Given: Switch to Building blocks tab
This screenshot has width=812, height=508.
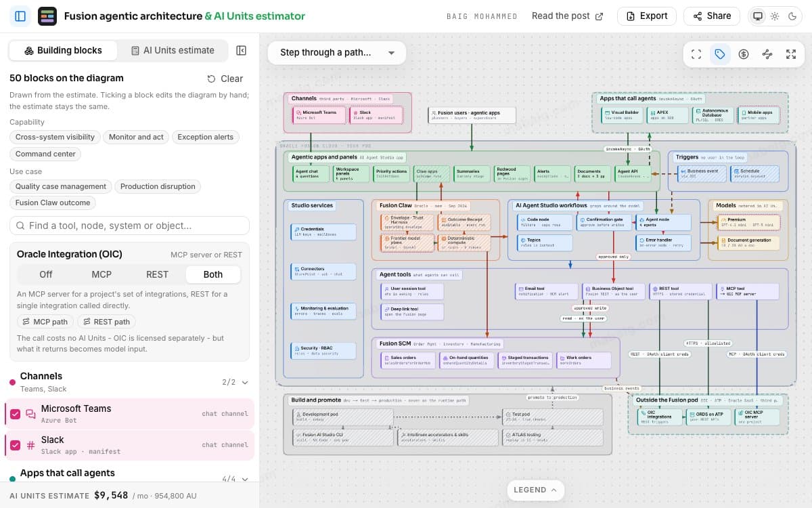Looking at the screenshot, I should click(x=63, y=50).
